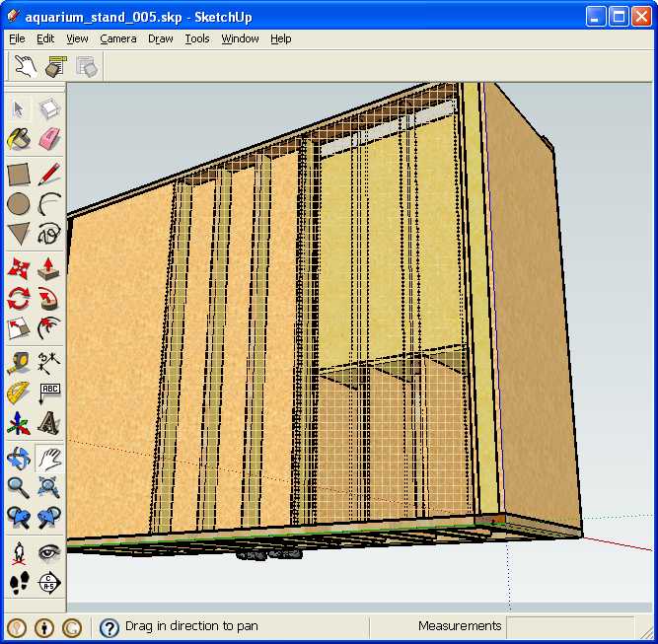Click the copyright C status bar icon

click(x=72, y=628)
